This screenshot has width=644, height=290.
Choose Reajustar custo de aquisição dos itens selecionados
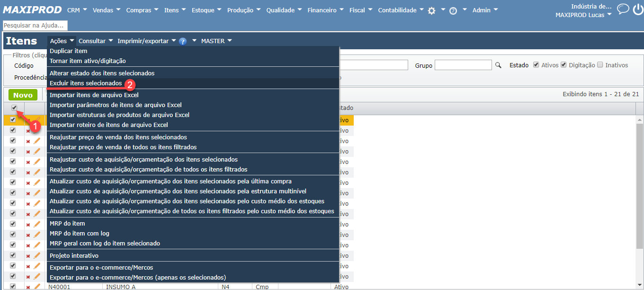click(193, 160)
